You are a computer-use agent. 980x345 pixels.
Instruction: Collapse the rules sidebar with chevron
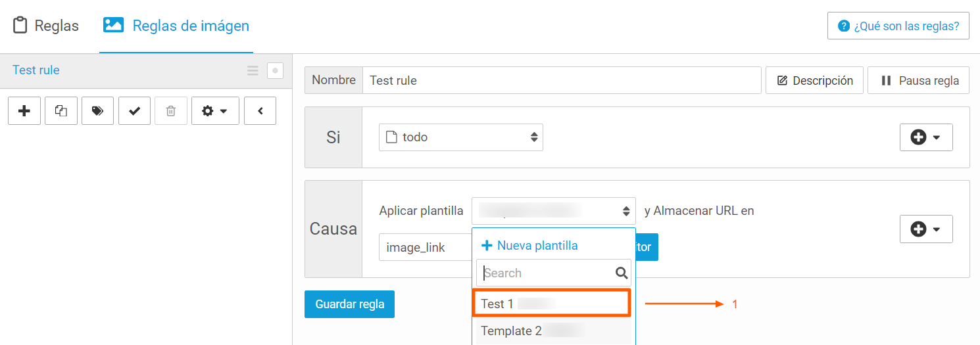260,111
